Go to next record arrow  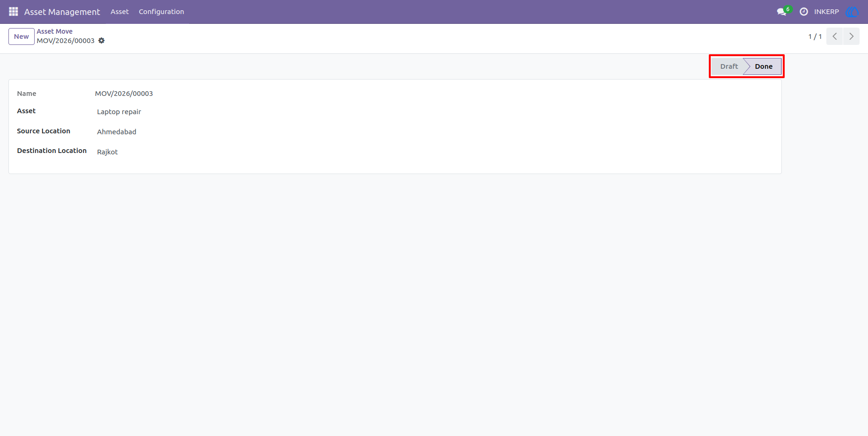pyautogui.click(x=851, y=36)
